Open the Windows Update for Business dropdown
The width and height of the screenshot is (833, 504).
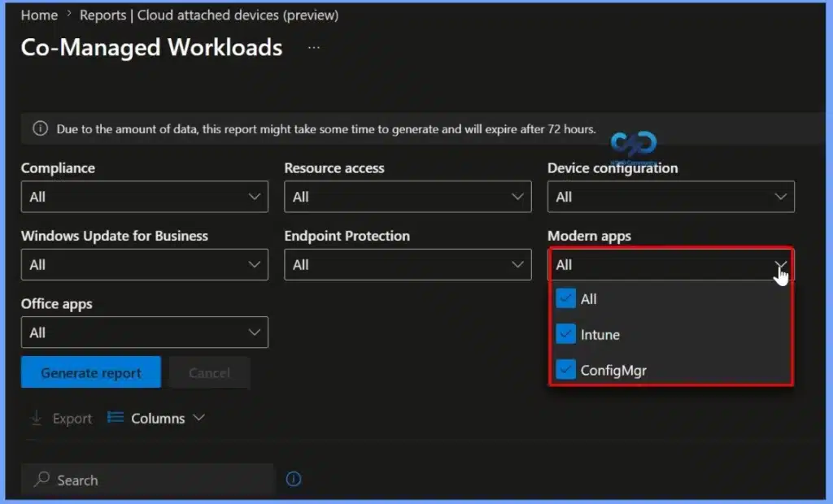[x=145, y=264]
